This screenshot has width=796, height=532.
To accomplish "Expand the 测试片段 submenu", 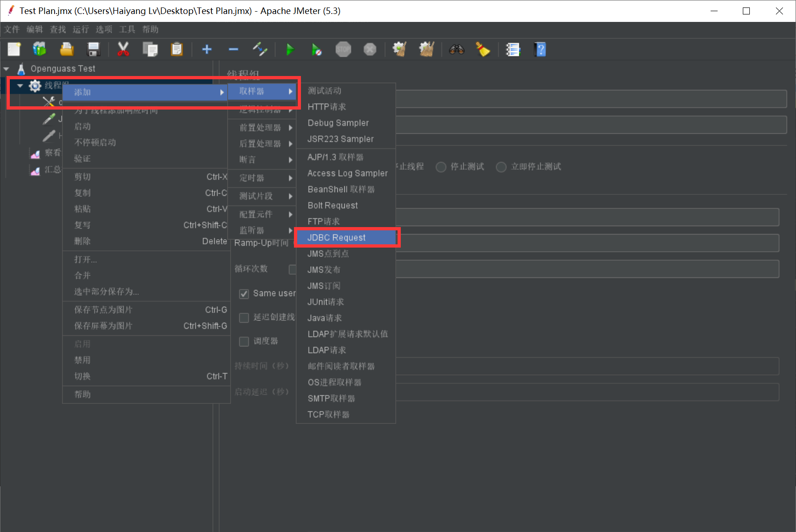I will click(x=262, y=196).
